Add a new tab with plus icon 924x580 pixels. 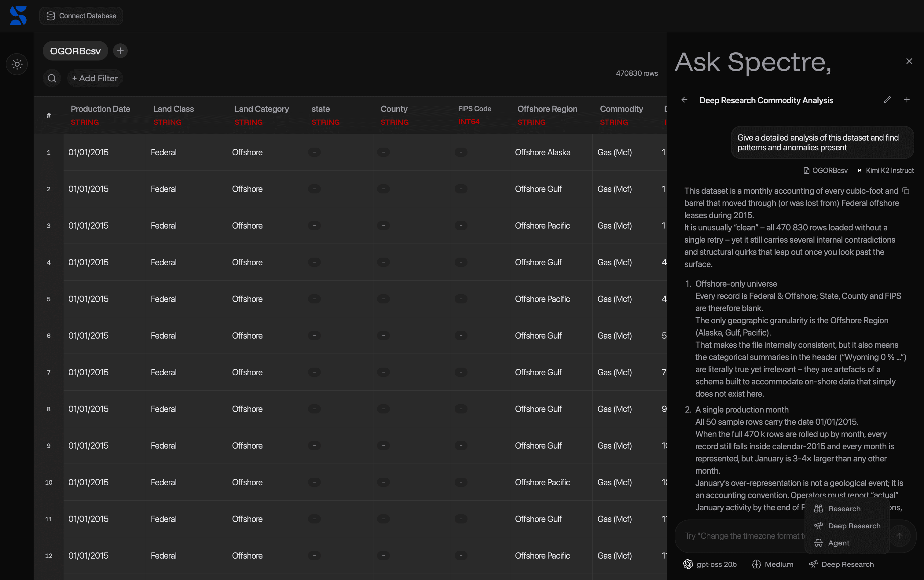[120, 51]
